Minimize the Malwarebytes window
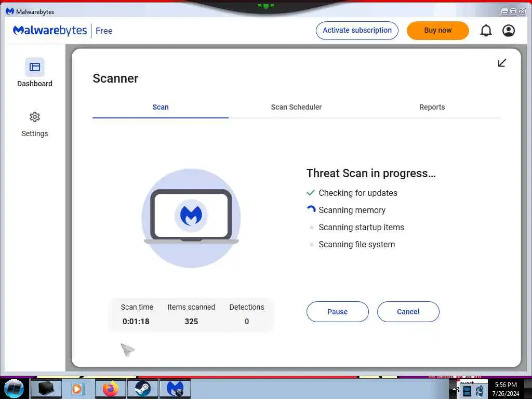The image size is (532, 399). [x=504, y=12]
